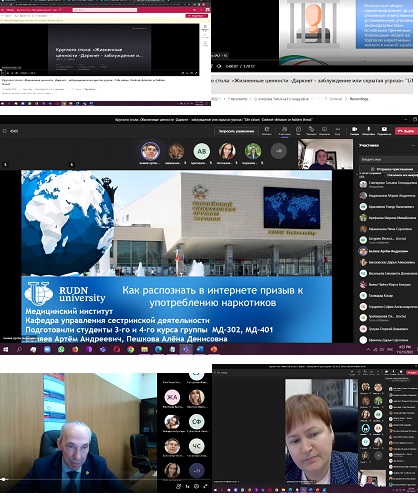Click the pop-out icon left of participants

pyautogui.click(x=267, y=130)
